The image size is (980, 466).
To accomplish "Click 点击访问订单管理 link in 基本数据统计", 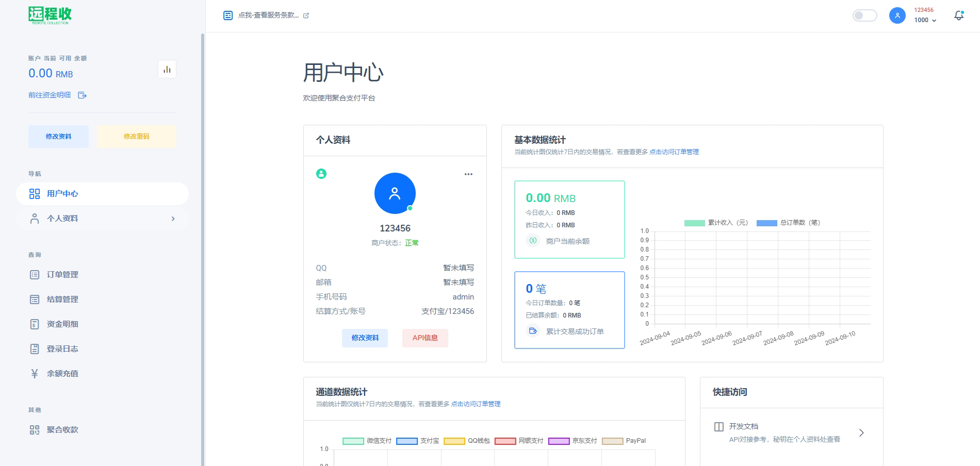I will (675, 152).
